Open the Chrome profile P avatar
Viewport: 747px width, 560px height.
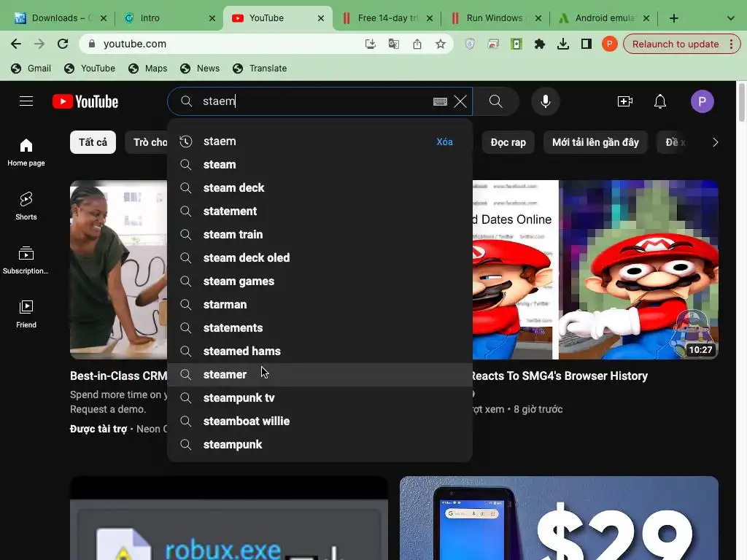pos(609,44)
